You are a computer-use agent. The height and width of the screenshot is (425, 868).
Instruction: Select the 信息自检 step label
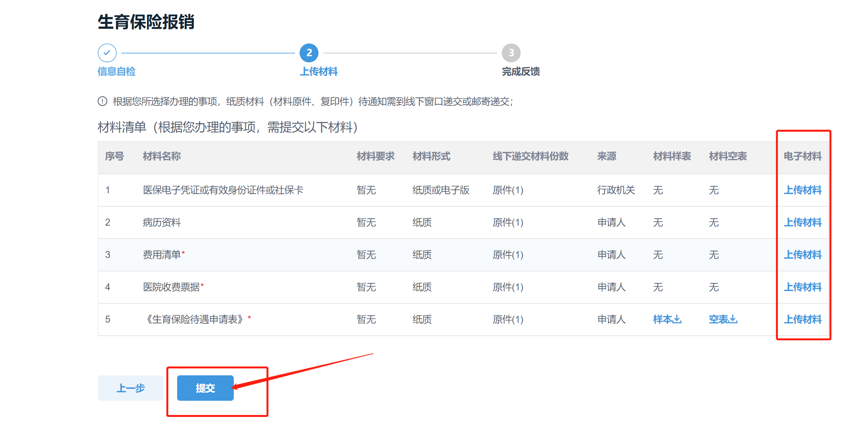[x=116, y=72]
